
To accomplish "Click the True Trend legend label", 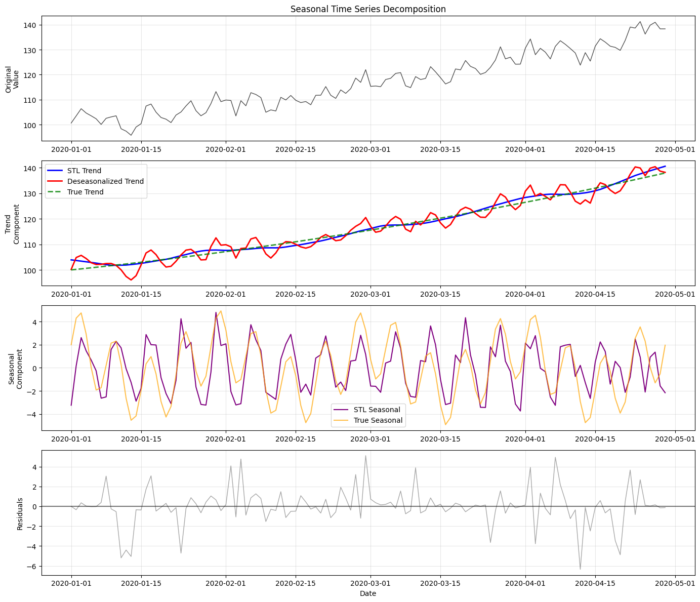I will [85, 192].
